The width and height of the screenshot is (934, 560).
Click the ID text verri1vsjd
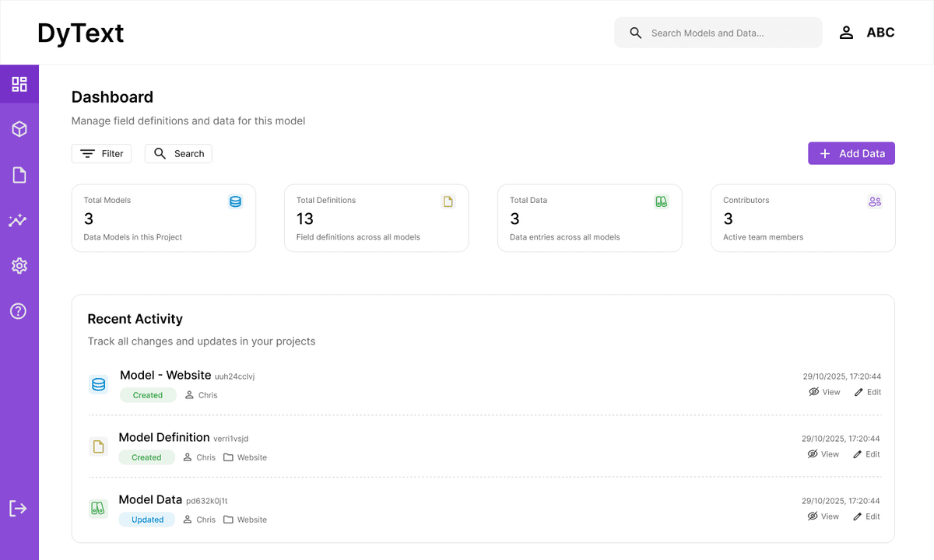[x=231, y=439]
